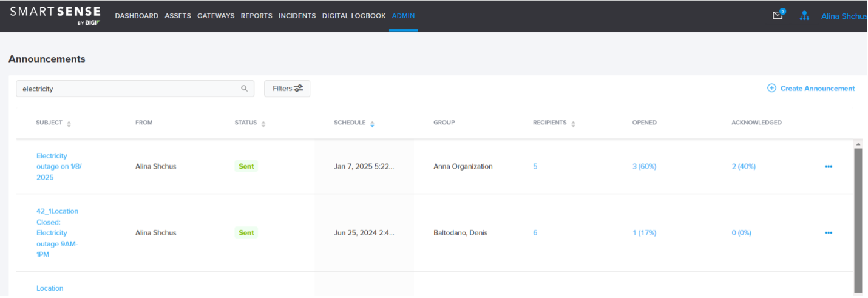View the 2 (40%) acknowledged details

pyautogui.click(x=744, y=166)
